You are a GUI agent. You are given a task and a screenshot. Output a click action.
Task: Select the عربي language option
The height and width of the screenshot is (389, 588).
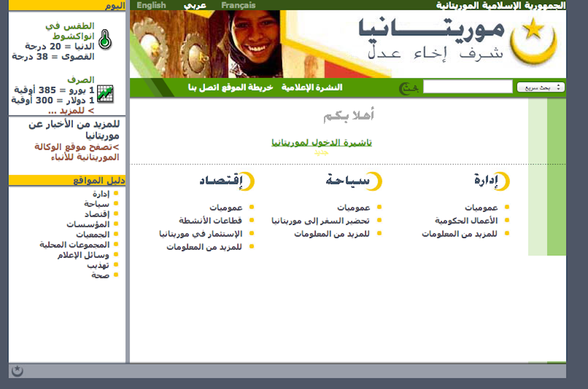pos(194,5)
